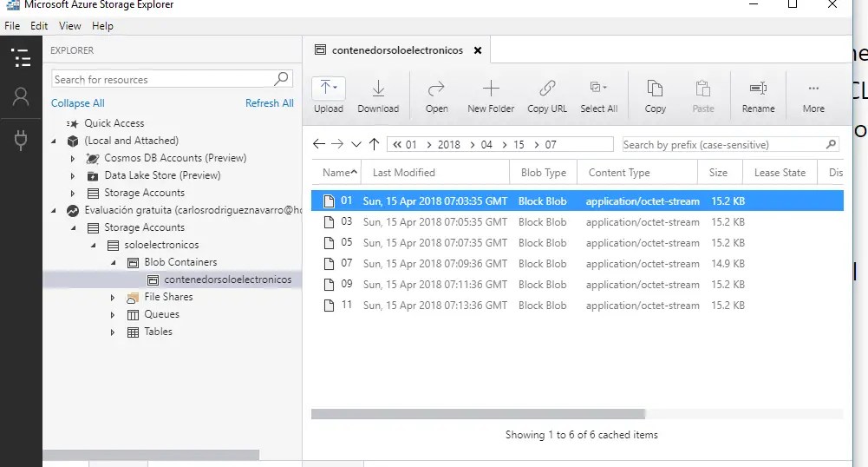Click Collapse All link
Screen dimensions: 868x467
tap(77, 103)
